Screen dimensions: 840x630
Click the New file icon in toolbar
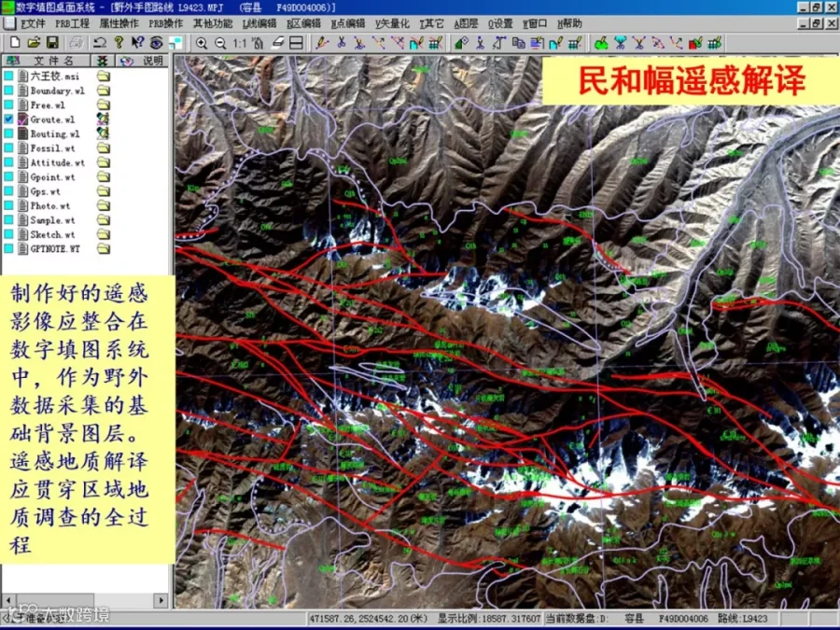tap(15, 42)
